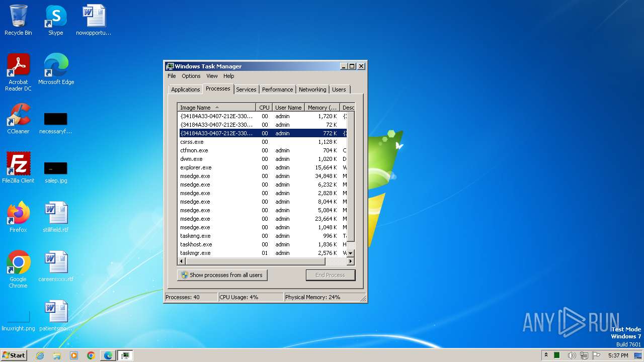Click the Task Manager title bar icon
The image size is (644, 362).
[170, 66]
